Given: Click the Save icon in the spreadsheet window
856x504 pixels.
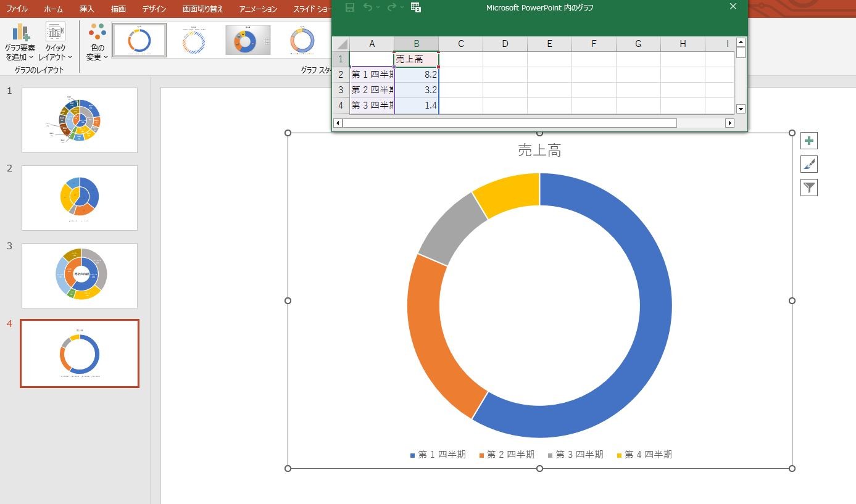Looking at the screenshot, I should 350,7.
